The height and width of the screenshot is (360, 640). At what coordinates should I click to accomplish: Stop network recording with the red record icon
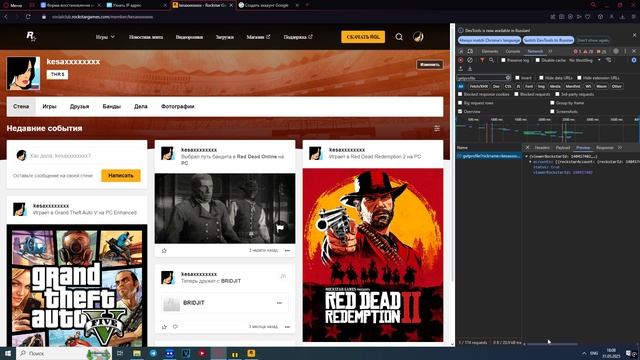pyautogui.click(x=461, y=60)
